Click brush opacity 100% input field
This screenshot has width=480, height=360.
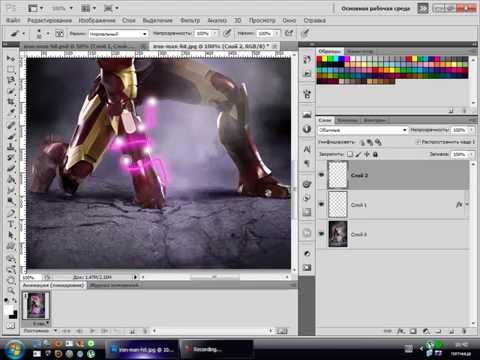coord(202,34)
